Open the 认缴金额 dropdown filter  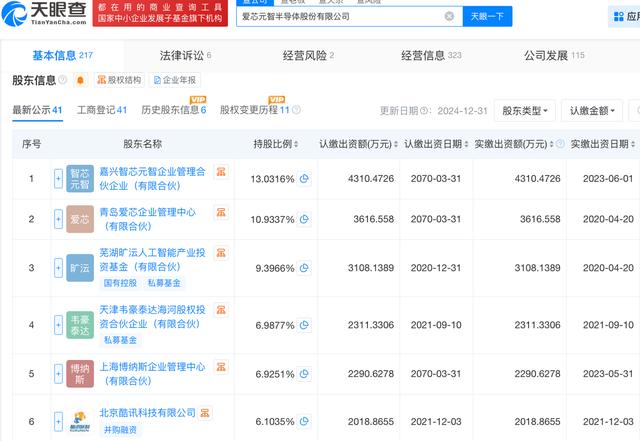click(x=591, y=110)
